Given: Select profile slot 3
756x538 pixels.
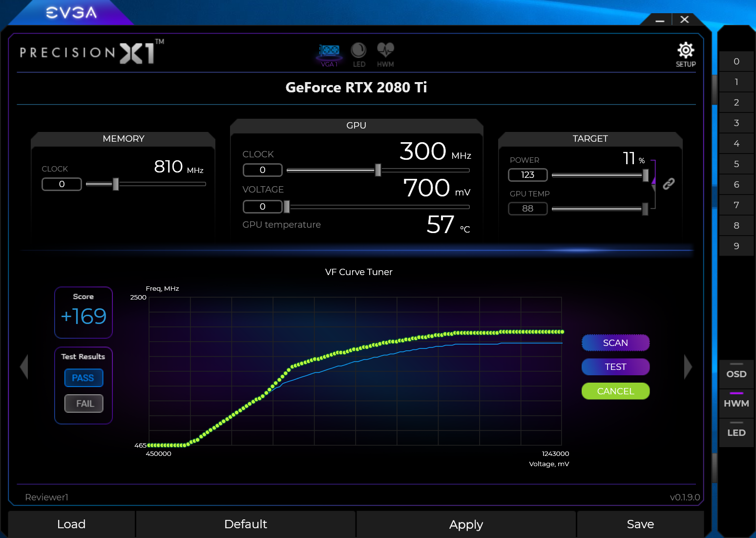Looking at the screenshot, I should click(736, 123).
